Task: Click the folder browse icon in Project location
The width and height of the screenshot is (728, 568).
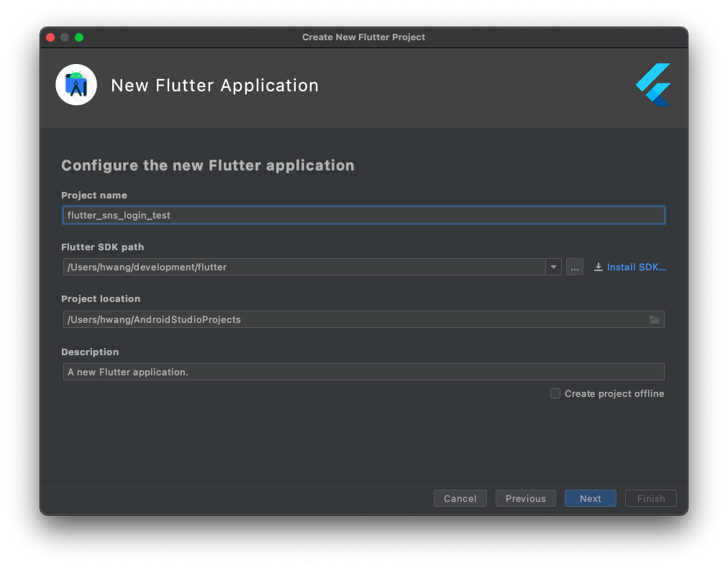Action: [654, 319]
